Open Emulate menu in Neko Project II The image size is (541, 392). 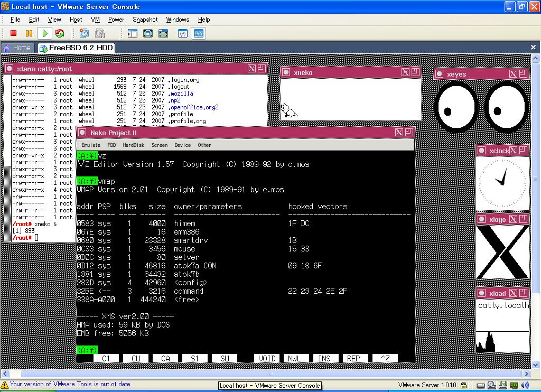(91, 145)
